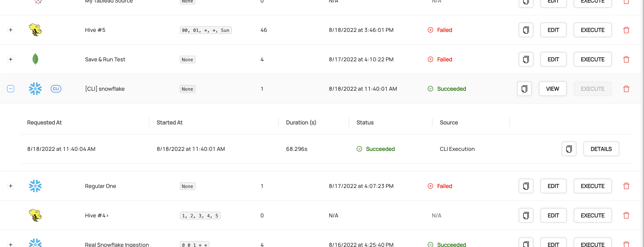Expand the Regular One row
644x247 pixels.
10,186
